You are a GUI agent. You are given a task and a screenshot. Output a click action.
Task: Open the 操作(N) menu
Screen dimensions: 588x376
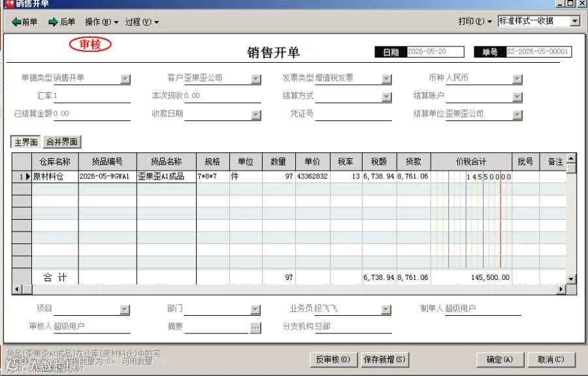(x=101, y=22)
